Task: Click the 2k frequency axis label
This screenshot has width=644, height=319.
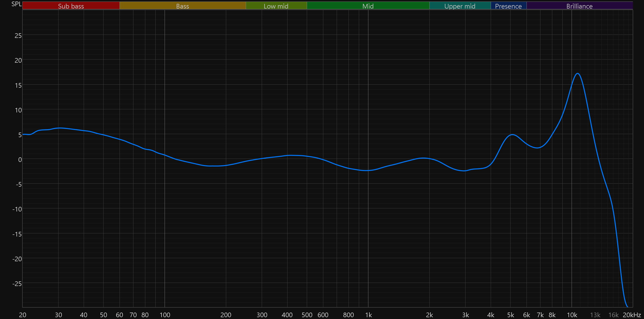Action: (429, 315)
